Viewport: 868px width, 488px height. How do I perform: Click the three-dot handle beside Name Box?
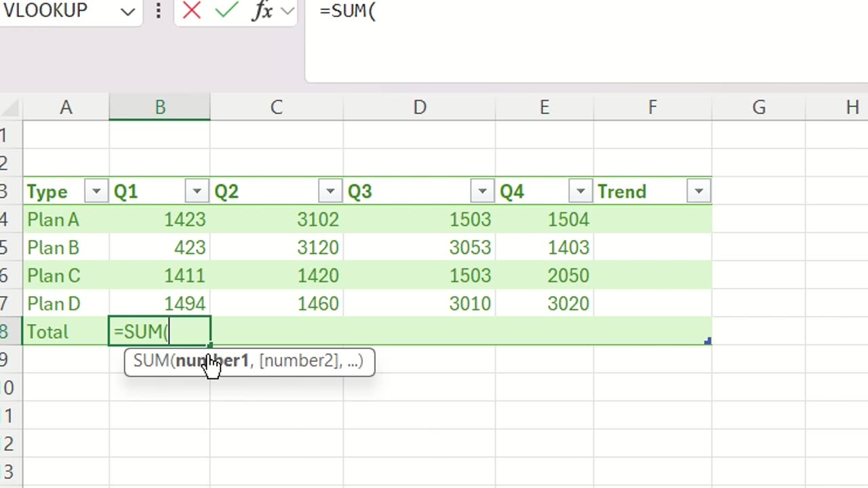click(x=158, y=11)
